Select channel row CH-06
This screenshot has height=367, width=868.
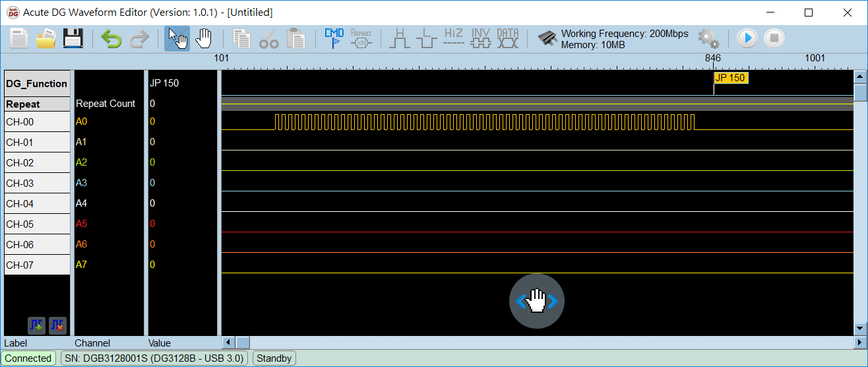tap(37, 245)
